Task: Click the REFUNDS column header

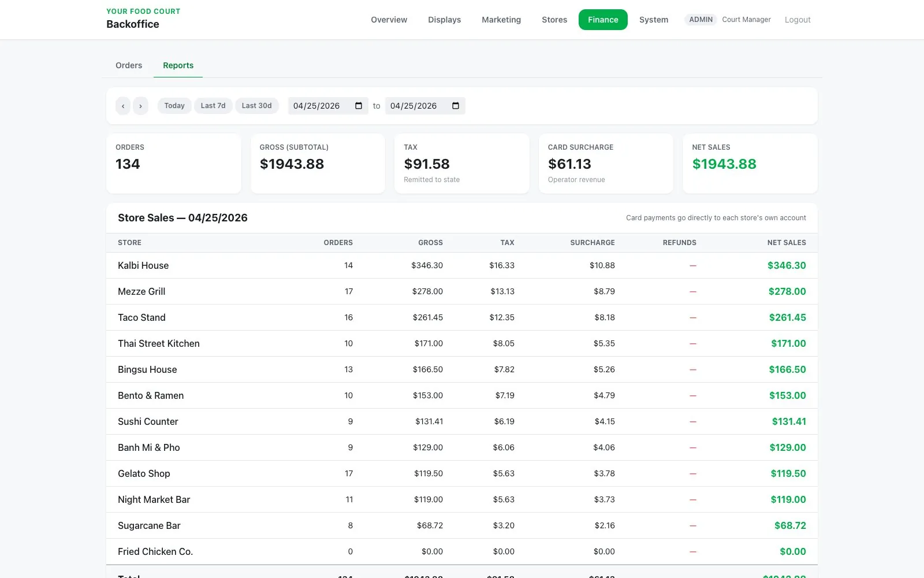Action: 680,243
